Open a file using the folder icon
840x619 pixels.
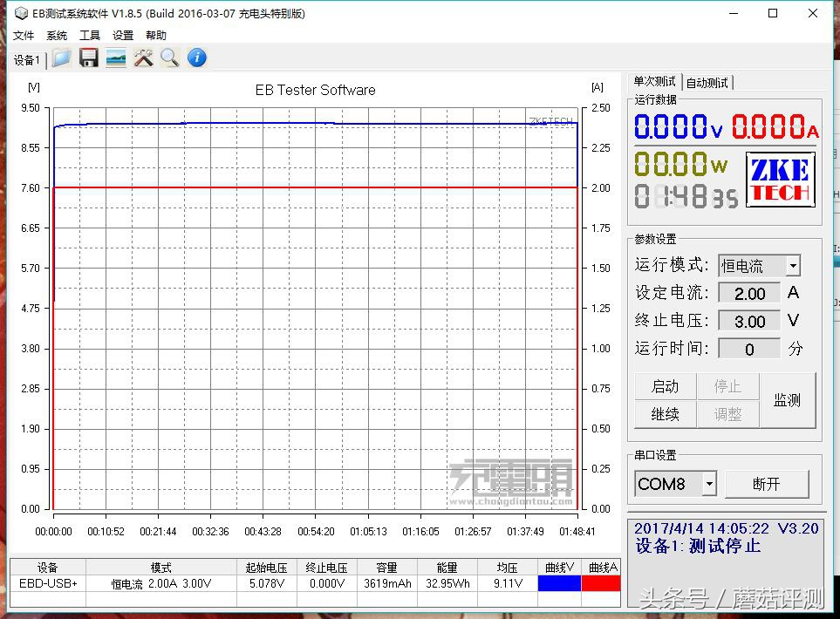[x=61, y=58]
